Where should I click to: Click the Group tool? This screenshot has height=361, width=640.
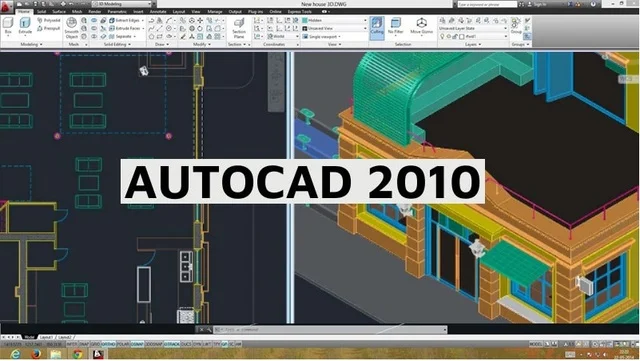coord(516,26)
